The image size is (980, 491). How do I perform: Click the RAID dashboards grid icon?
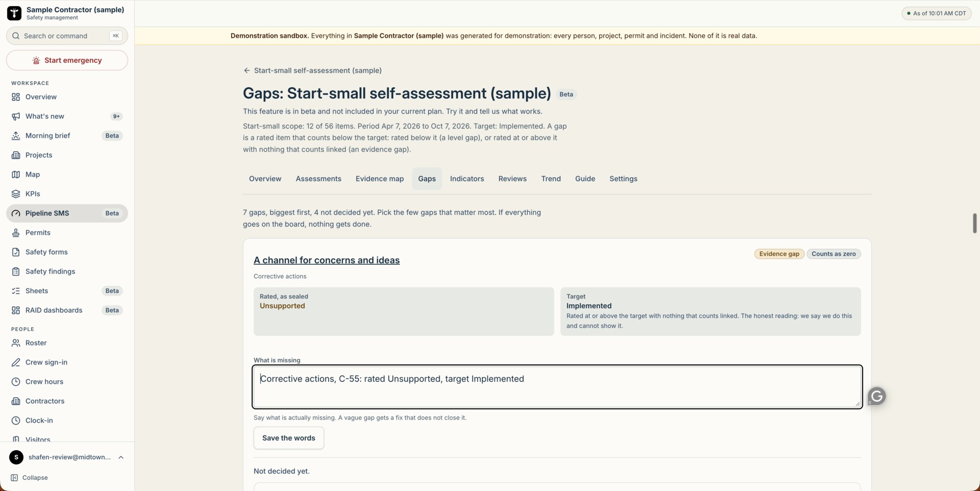(16, 310)
